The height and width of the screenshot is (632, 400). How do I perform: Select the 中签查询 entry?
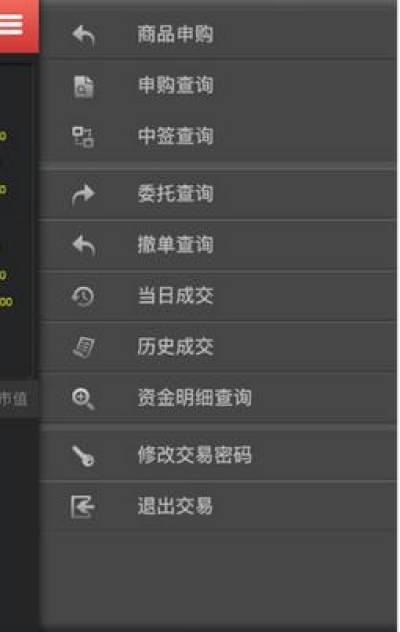219,136
